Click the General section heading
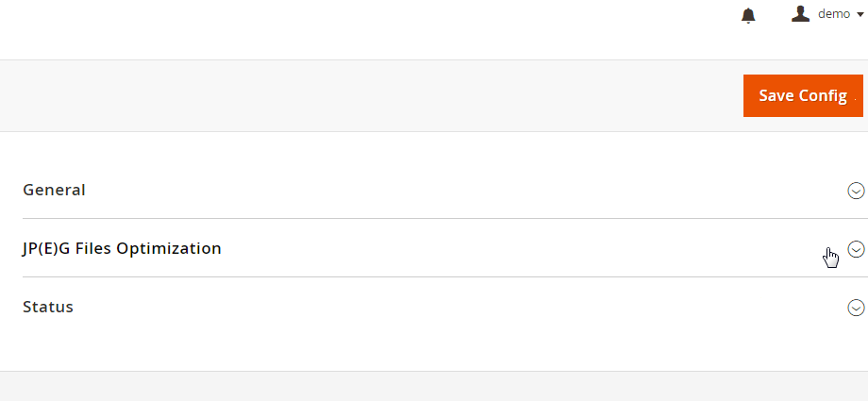The width and height of the screenshot is (868, 401). point(55,190)
